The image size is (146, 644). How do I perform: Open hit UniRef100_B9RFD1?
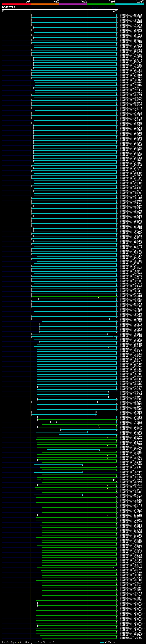click(131, 27)
